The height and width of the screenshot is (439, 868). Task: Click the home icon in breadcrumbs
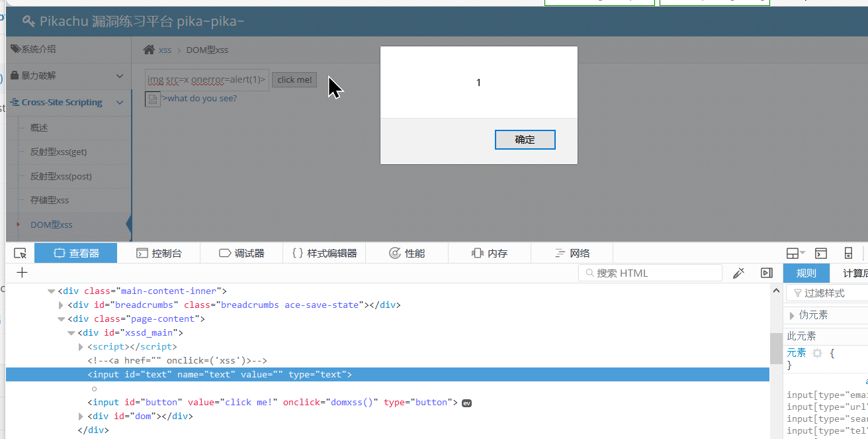(x=150, y=50)
